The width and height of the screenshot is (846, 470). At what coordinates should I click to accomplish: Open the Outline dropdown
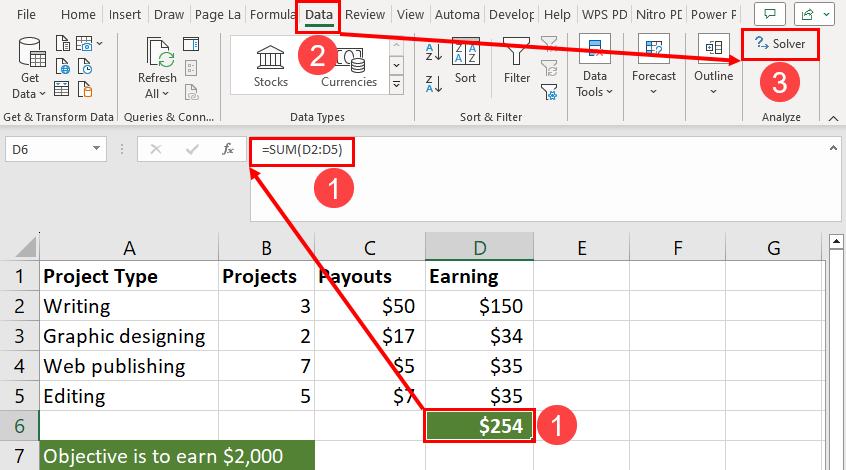click(713, 67)
